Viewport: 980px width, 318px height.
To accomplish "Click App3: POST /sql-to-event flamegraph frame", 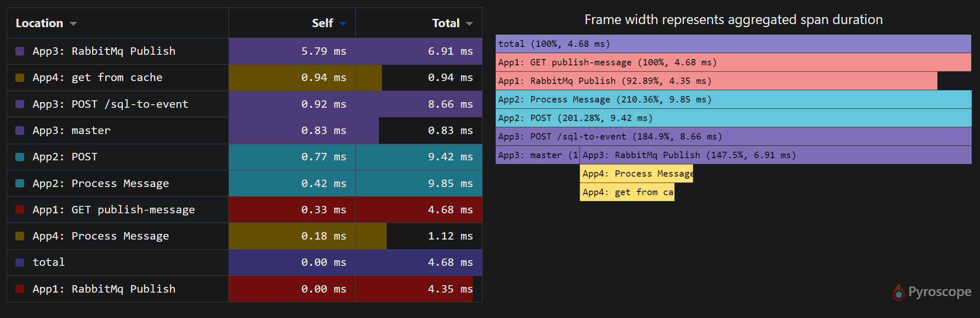I will [733, 137].
